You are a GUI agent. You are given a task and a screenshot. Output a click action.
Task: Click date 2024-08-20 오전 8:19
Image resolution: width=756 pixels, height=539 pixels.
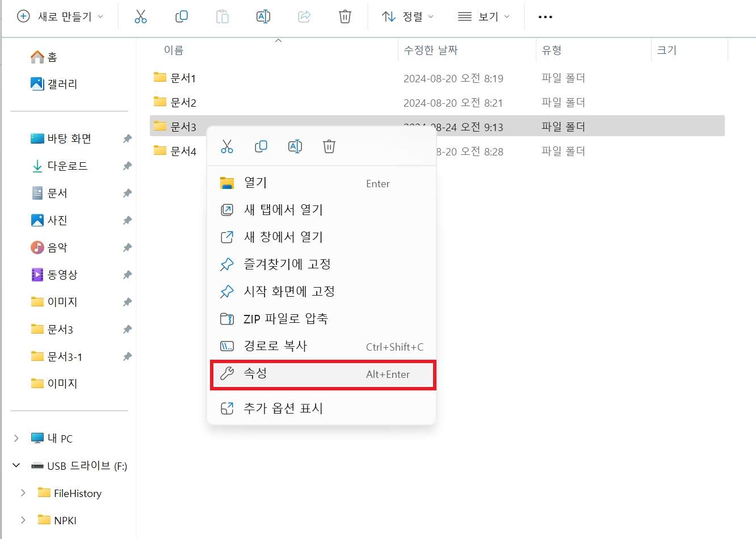click(x=453, y=78)
